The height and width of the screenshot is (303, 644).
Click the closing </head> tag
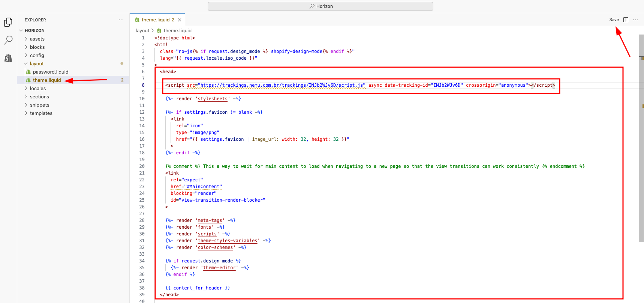[169, 295]
